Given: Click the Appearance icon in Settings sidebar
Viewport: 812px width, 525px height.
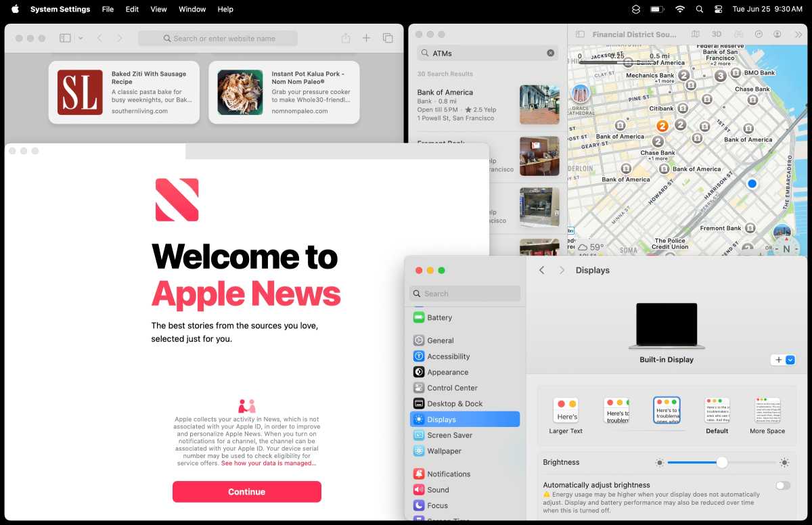Looking at the screenshot, I should pos(419,372).
